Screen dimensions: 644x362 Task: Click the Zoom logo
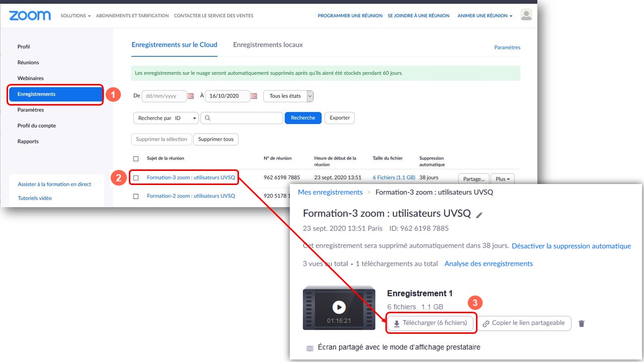click(30, 16)
